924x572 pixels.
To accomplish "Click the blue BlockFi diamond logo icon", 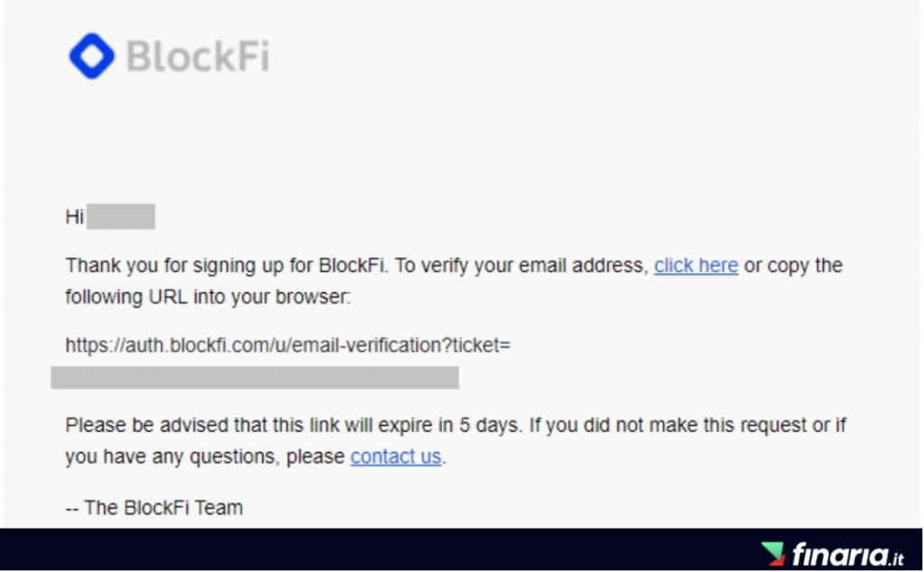I will [92, 56].
